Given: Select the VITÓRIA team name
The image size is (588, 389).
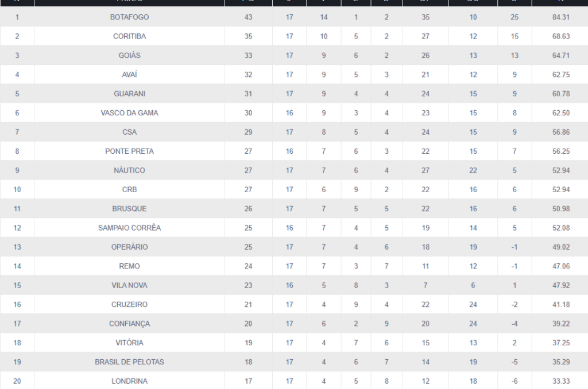Looking at the screenshot, I should pos(129,343).
